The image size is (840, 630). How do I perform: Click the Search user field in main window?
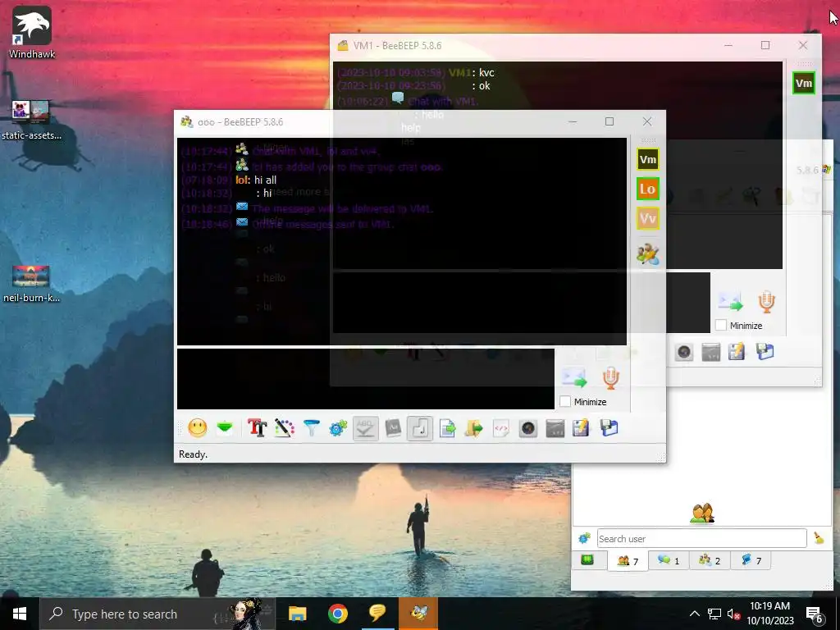(702, 538)
